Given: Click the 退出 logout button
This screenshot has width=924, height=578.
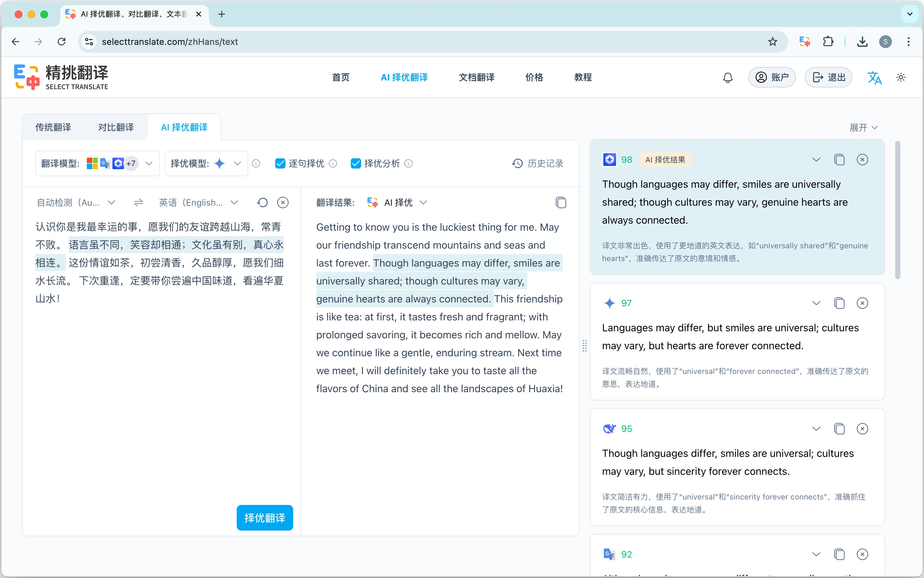Looking at the screenshot, I should pyautogui.click(x=828, y=78).
